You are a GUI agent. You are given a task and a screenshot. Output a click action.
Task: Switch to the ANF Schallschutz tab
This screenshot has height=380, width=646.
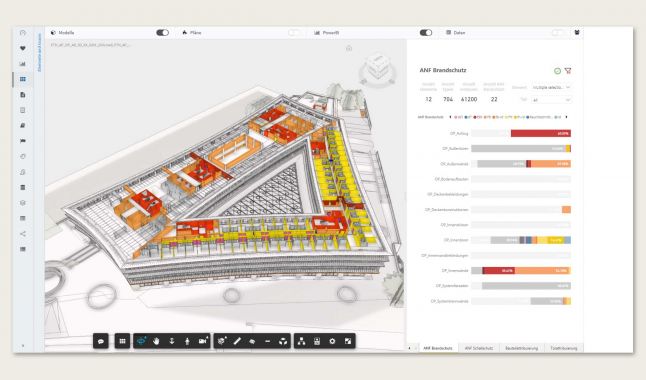click(x=479, y=348)
